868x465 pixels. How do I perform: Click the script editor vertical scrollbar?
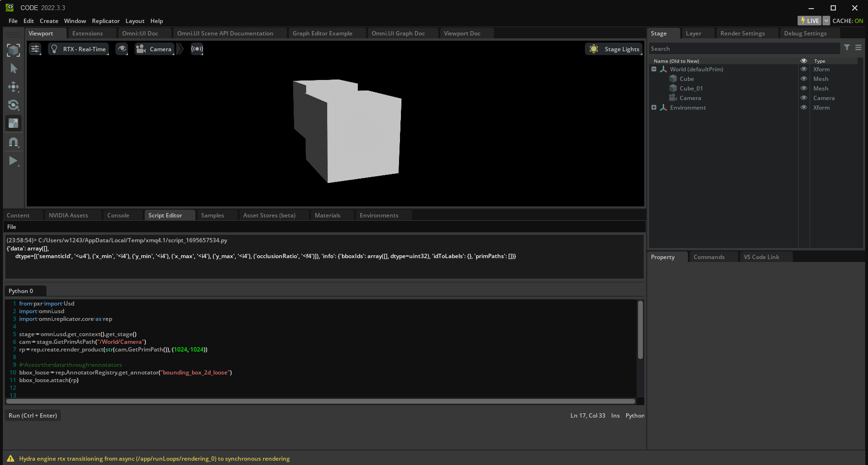click(x=640, y=329)
